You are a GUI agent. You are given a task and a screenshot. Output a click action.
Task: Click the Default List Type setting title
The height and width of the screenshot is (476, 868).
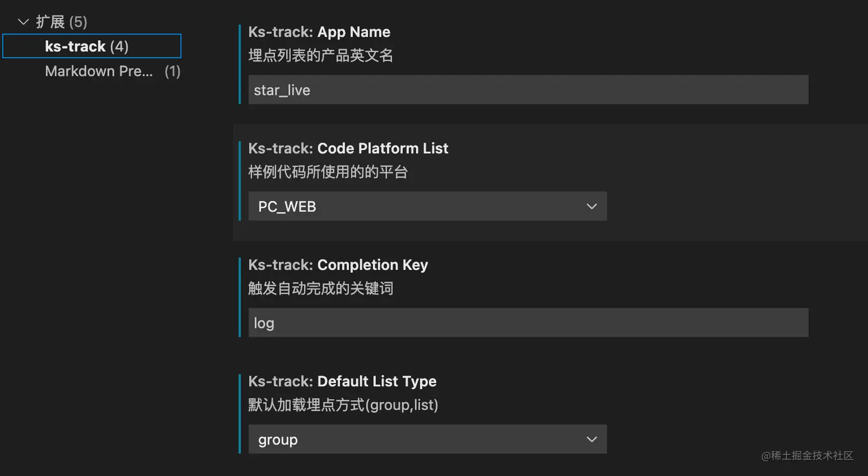click(x=377, y=381)
